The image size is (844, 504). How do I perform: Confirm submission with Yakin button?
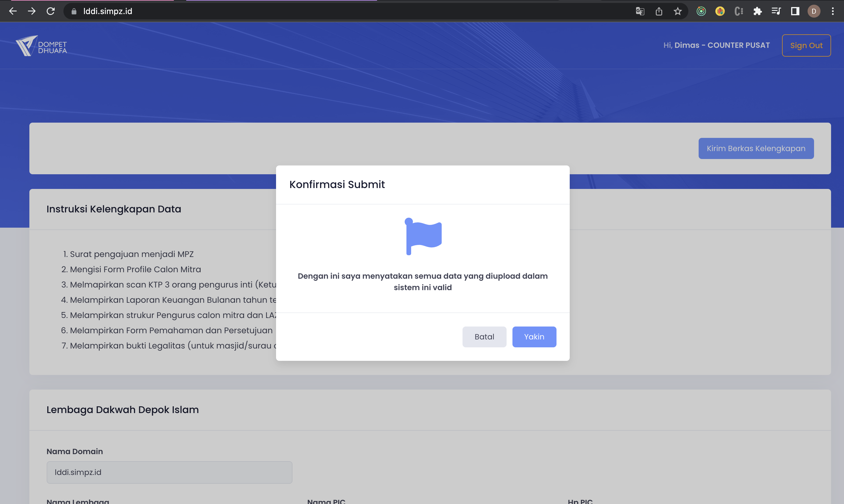point(534,336)
